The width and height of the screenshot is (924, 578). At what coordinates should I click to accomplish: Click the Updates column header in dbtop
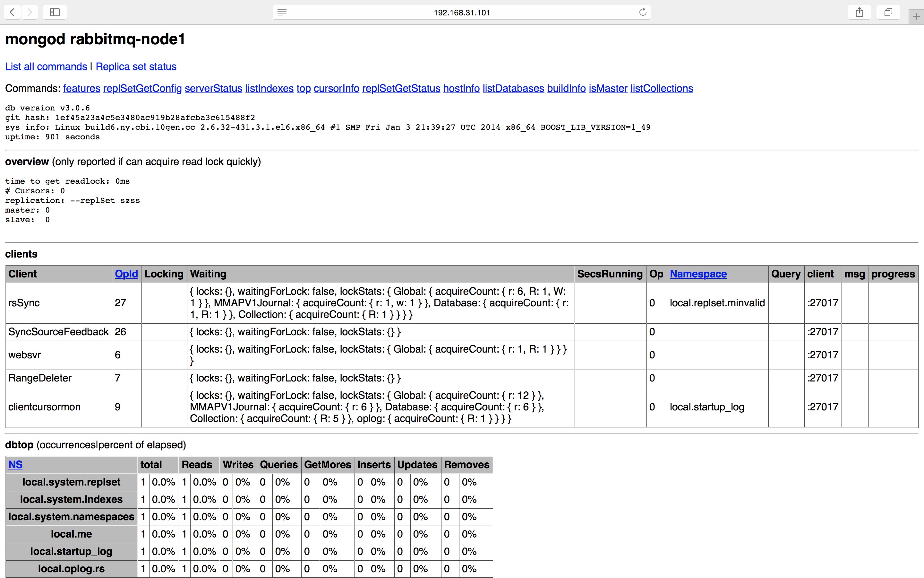pos(417,465)
